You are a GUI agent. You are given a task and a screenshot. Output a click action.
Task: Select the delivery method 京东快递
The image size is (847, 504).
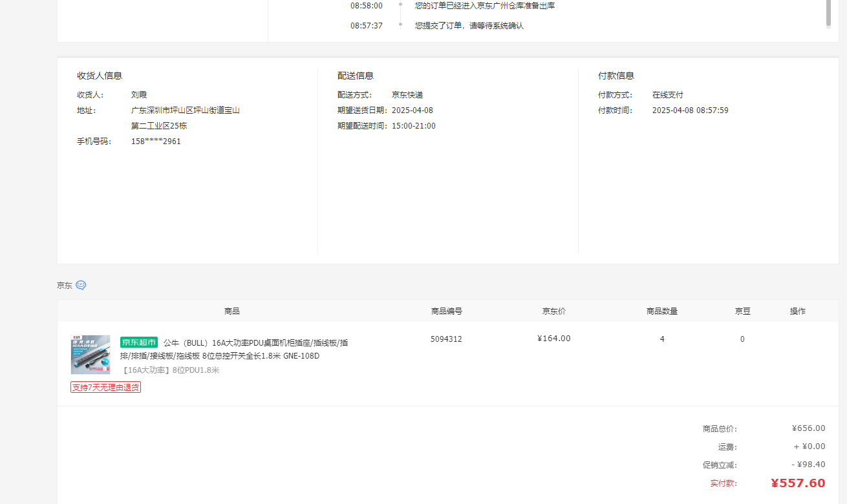click(407, 94)
